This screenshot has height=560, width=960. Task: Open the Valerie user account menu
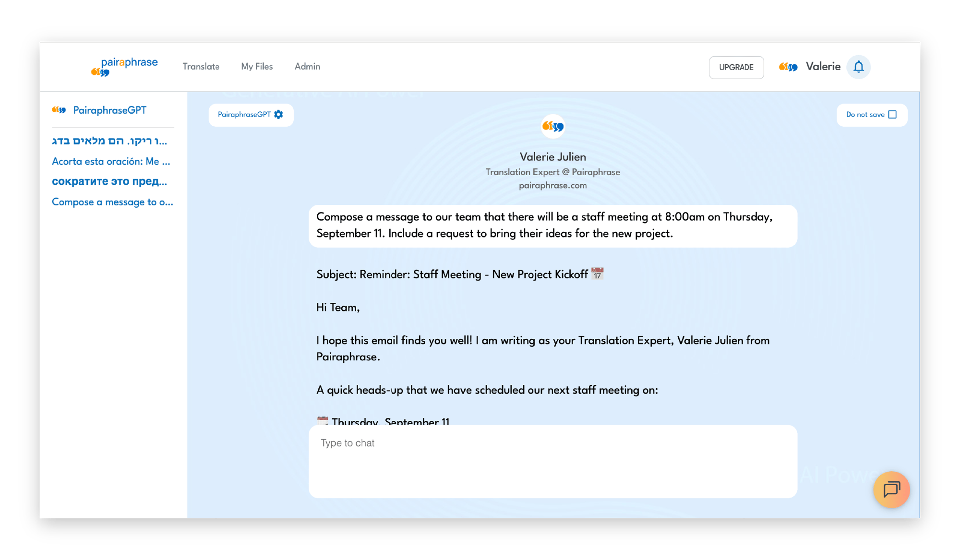click(x=823, y=67)
